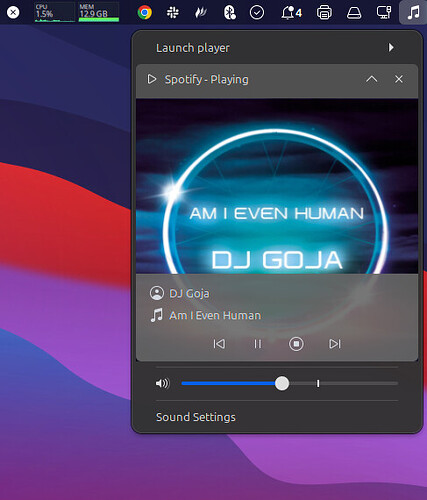Click the note icon beside track title
Viewport: 427px width, 500px height.
(x=157, y=315)
